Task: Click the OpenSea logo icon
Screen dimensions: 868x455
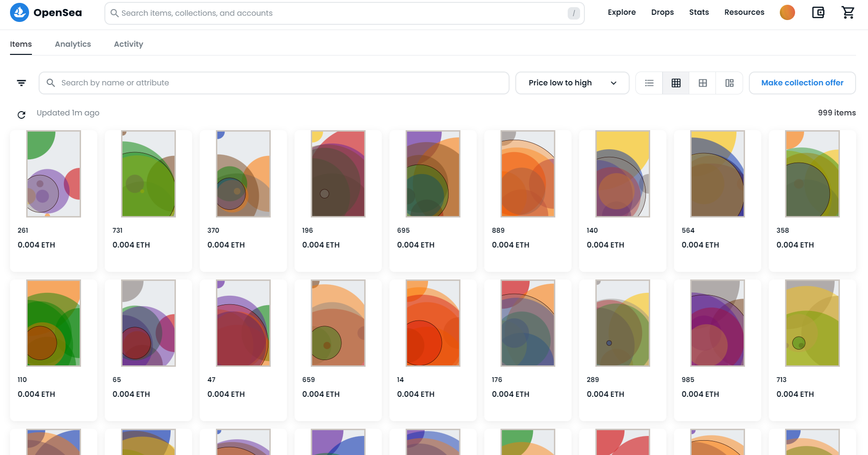Action: point(20,12)
